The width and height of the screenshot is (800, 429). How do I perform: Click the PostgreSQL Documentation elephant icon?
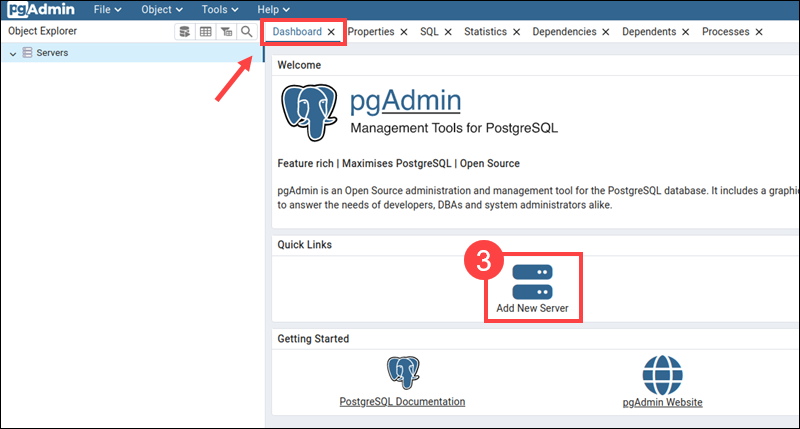[403, 372]
